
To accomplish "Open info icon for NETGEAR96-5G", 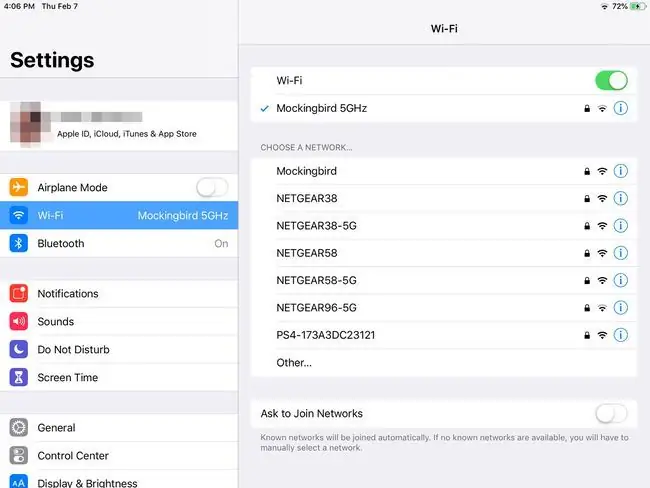I will coord(620,308).
